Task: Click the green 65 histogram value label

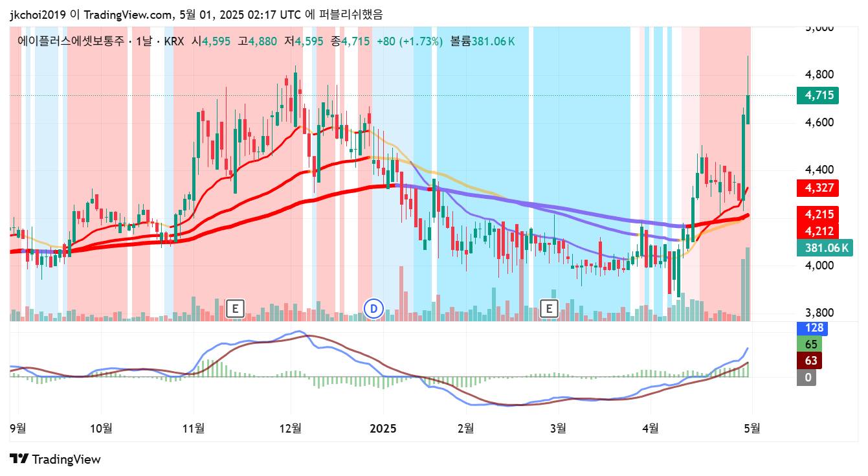Action: tap(810, 344)
